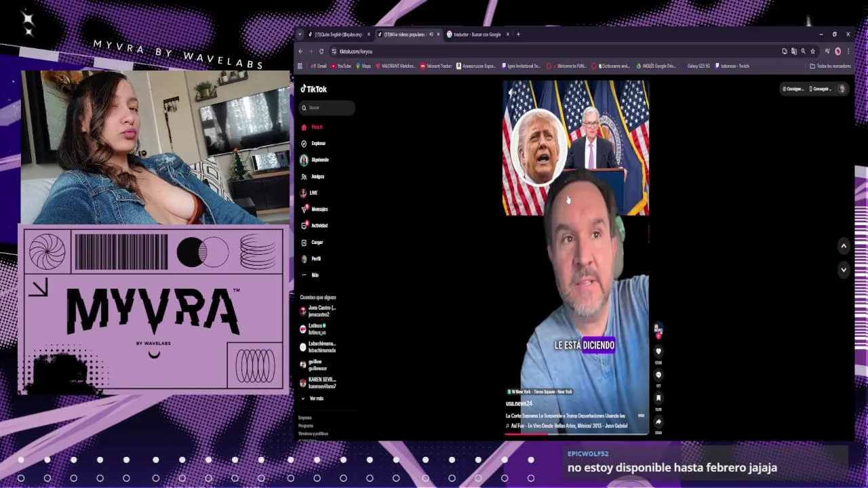Open the Siguiendo feed
Screen dimensions: 868x488
[315, 160]
